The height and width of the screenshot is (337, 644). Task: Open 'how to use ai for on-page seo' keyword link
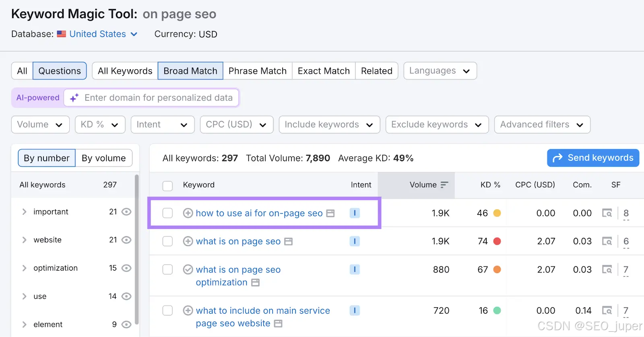pos(259,213)
